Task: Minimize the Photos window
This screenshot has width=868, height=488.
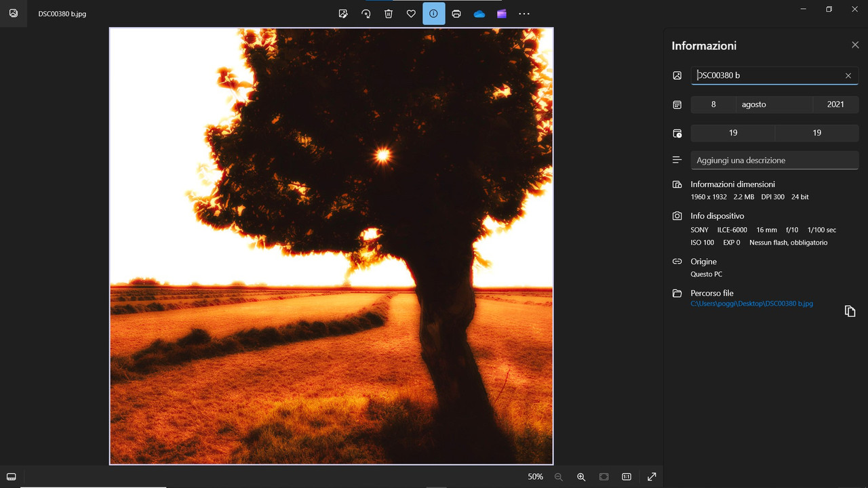Action: (x=804, y=9)
